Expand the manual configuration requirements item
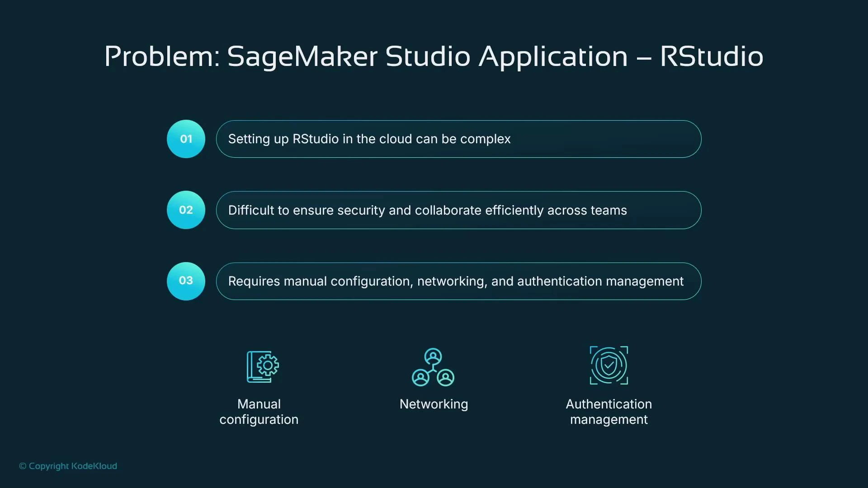This screenshot has height=488, width=868. [458, 281]
